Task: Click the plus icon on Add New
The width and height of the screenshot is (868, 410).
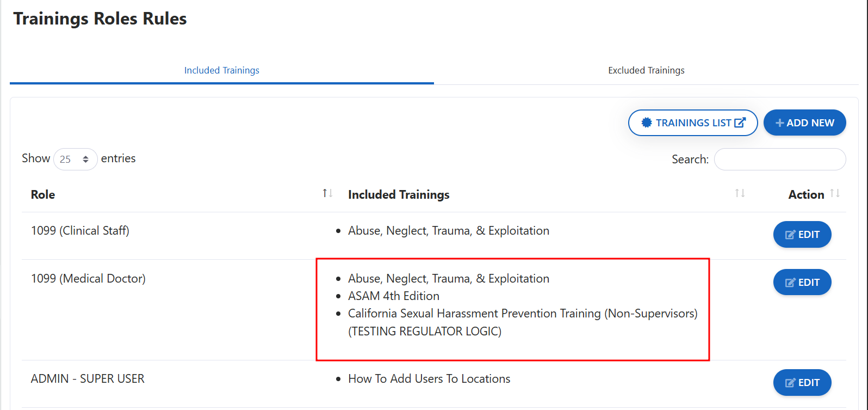Action: (x=779, y=123)
